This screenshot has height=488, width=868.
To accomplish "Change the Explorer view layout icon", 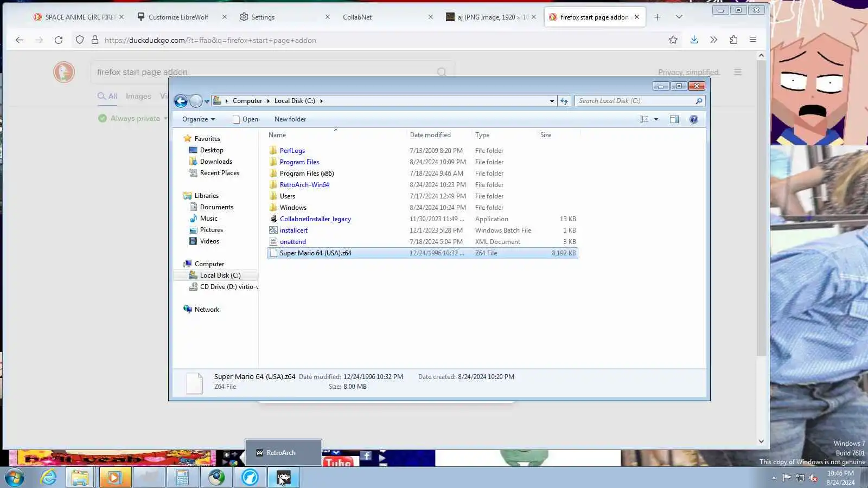I will [x=644, y=119].
